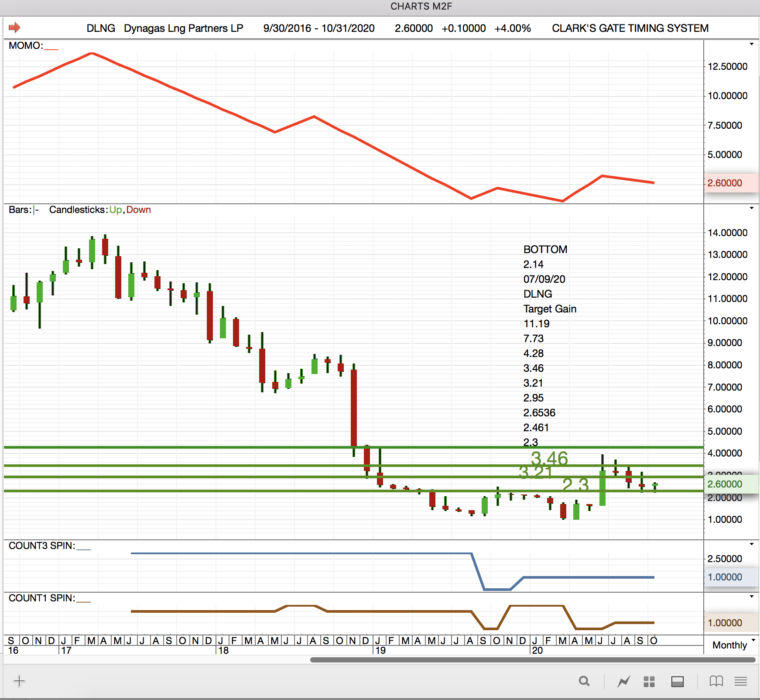760x700 pixels.
Task: Click the green Up candlestick color label
Action: [116, 210]
